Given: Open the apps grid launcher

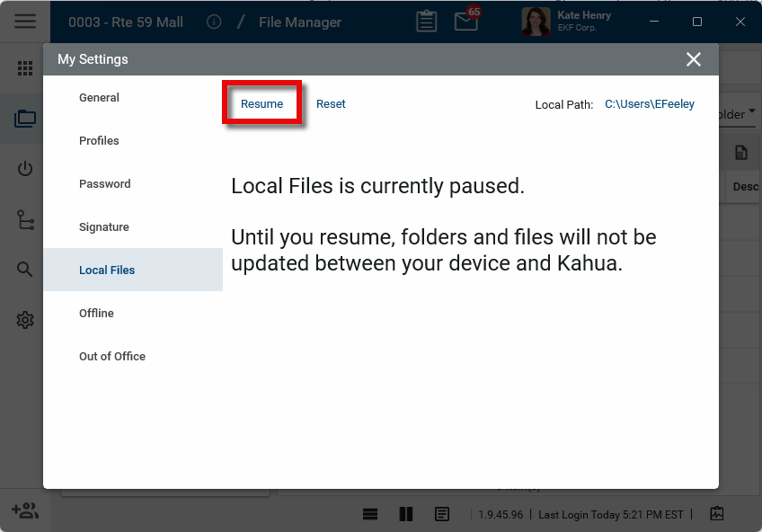Looking at the screenshot, I should point(25,69).
